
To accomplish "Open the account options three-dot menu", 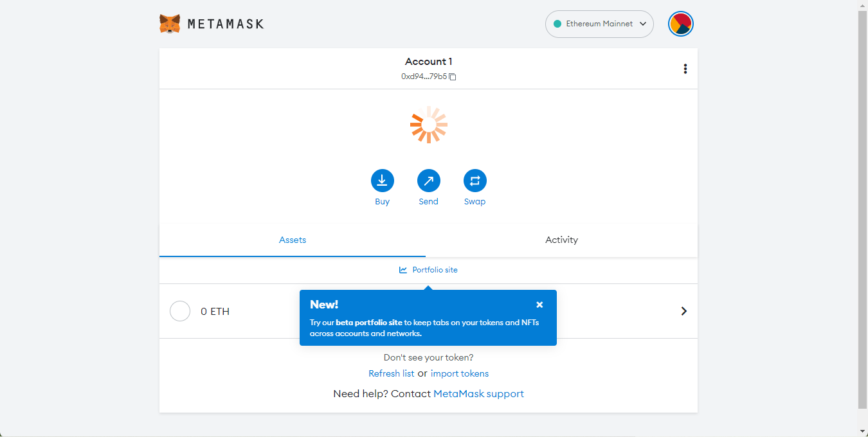I will pos(685,69).
